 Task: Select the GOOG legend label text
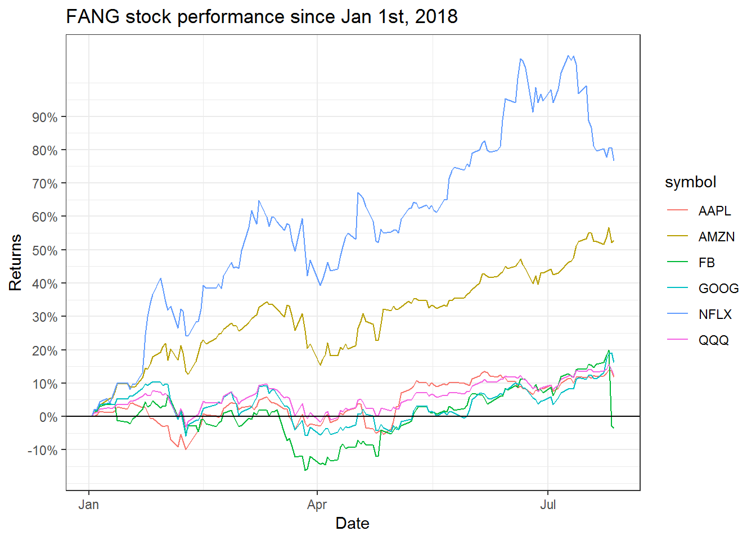(718, 289)
